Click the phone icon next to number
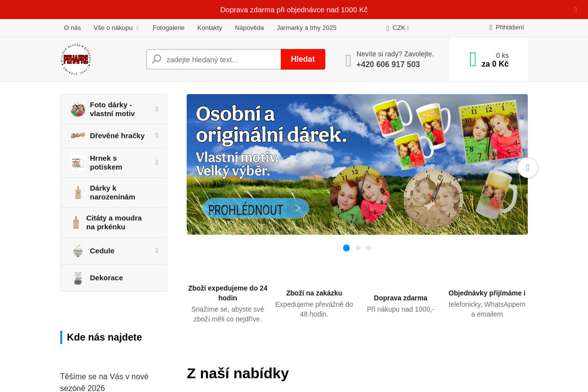The image size is (588, 392). 348,60
